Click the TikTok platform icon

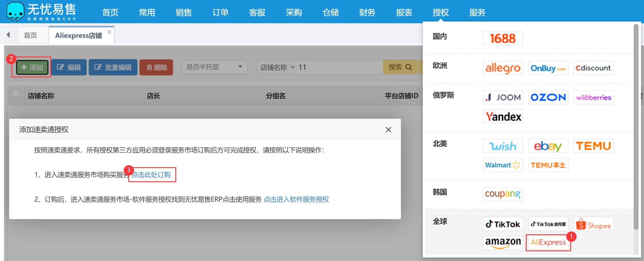pyautogui.click(x=503, y=224)
